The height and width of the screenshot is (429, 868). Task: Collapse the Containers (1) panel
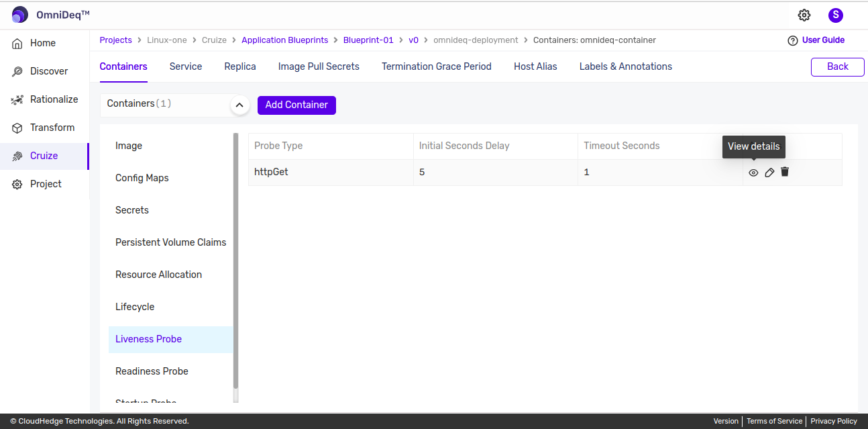240,105
